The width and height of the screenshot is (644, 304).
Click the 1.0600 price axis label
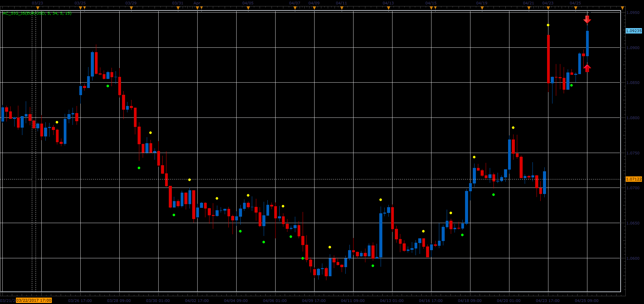click(x=633, y=258)
